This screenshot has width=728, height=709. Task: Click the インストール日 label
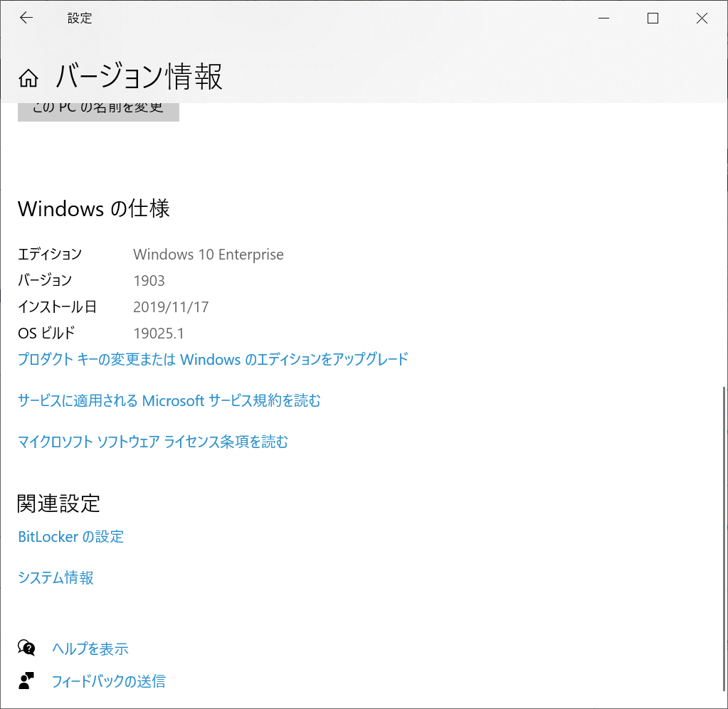click(x=57, y=306)
